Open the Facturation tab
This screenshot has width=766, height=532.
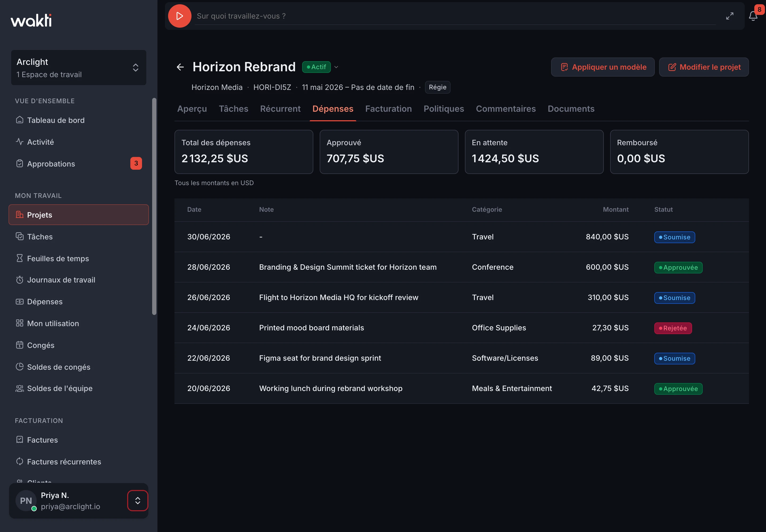(x=388, y=109)
